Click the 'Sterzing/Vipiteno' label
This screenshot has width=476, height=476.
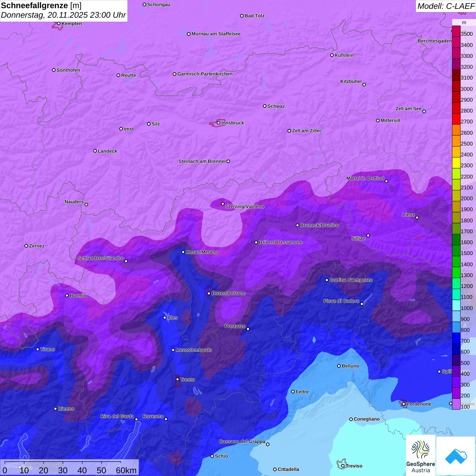245,206
